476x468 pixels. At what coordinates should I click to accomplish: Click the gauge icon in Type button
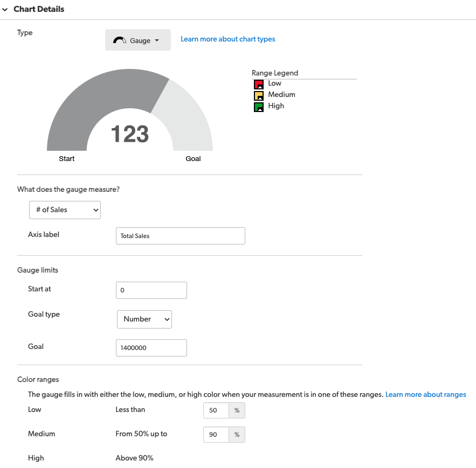click(120, 40)
